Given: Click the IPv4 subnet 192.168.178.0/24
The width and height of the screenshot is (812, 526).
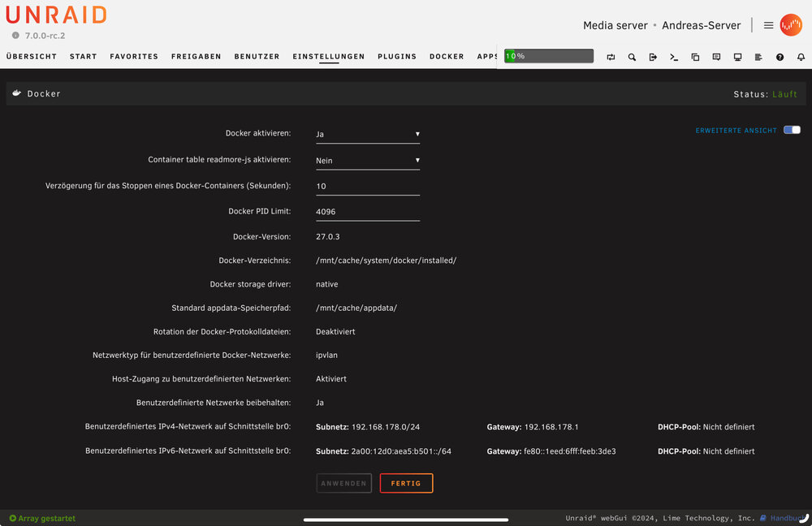Looking at the screenshot, I should click(386, 427).
